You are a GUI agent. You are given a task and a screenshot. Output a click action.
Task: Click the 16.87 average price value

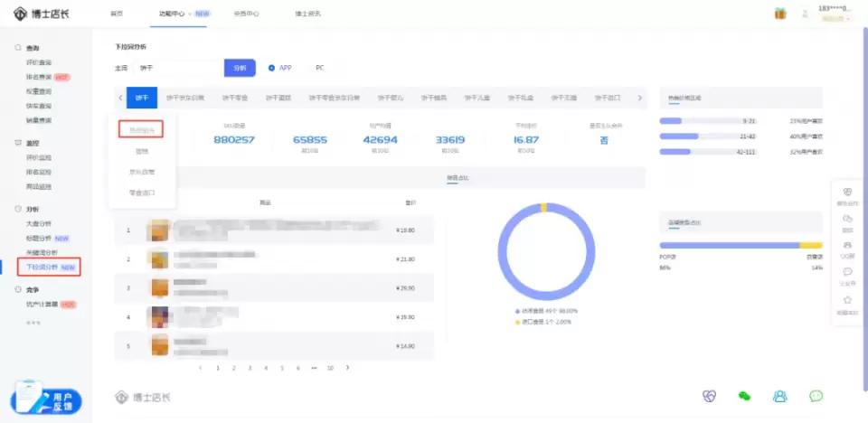click(526, 139)
